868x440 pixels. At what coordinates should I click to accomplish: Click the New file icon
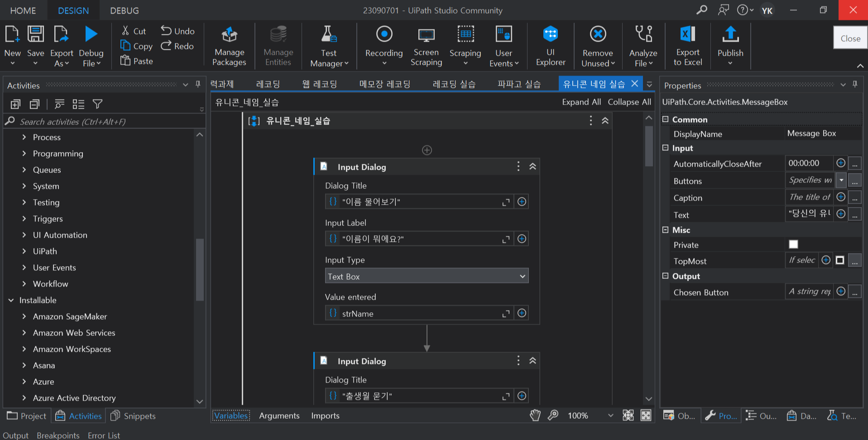(12, 34)
